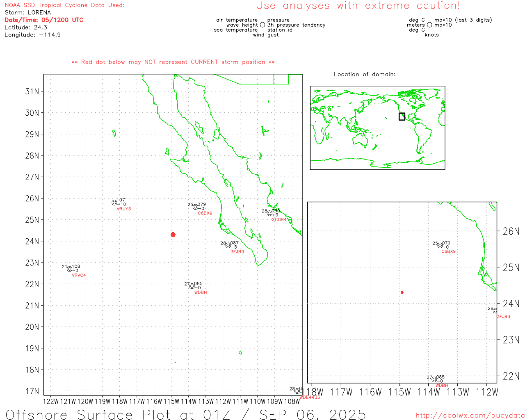Click pressure value '107' at VRUY3

[x=121, y=200]
